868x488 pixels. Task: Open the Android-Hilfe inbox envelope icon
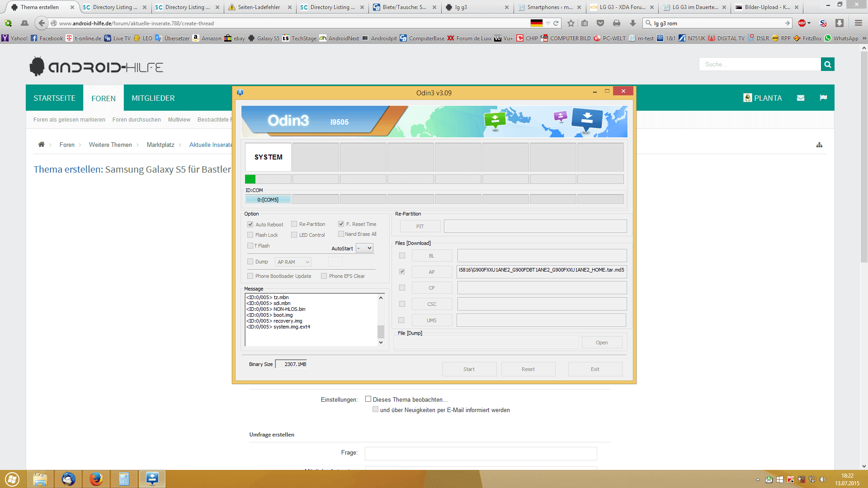[x=801, y=98]
